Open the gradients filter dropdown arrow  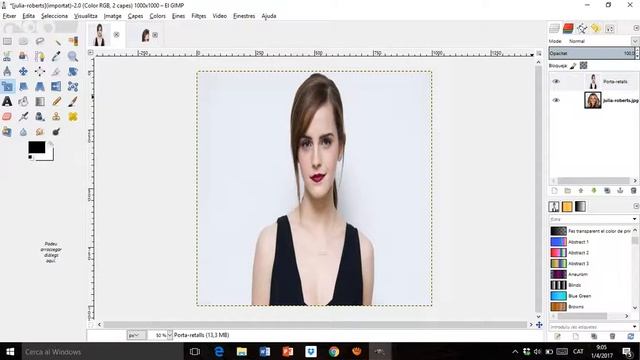[634, 219]
